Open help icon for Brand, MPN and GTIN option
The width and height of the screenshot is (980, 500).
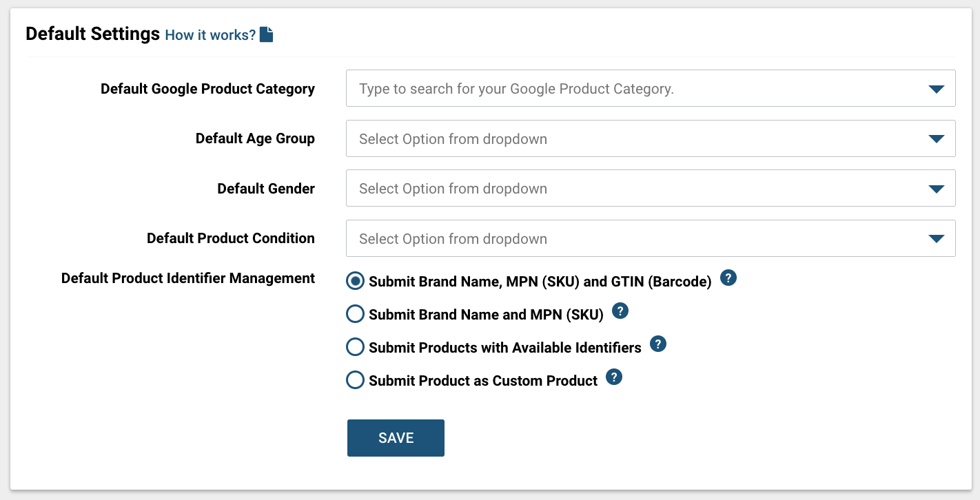tap(728, 278)
